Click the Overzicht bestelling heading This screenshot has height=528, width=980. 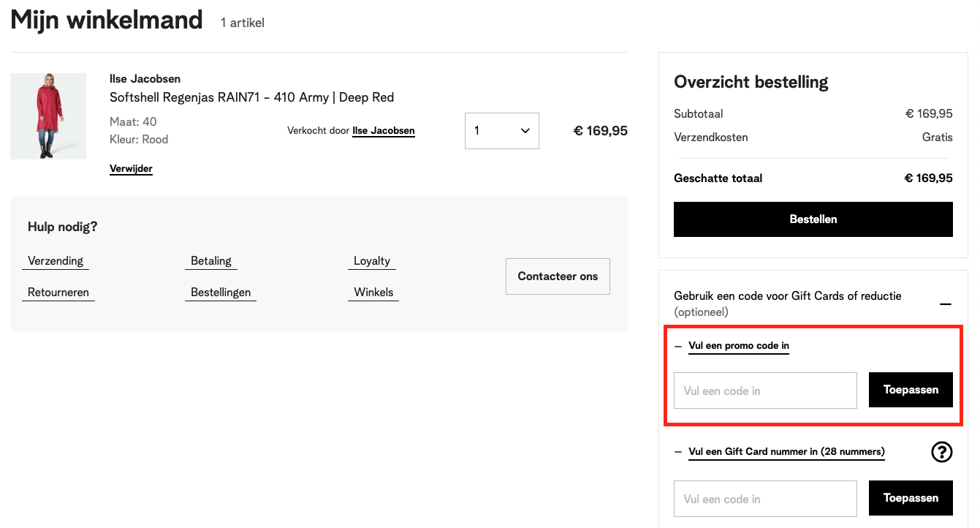point(751,82)
